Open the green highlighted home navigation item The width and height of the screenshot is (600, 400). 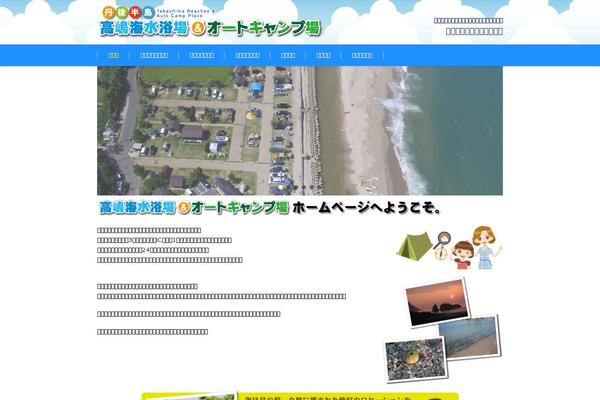pyautogui.click(x=114, y=56)
